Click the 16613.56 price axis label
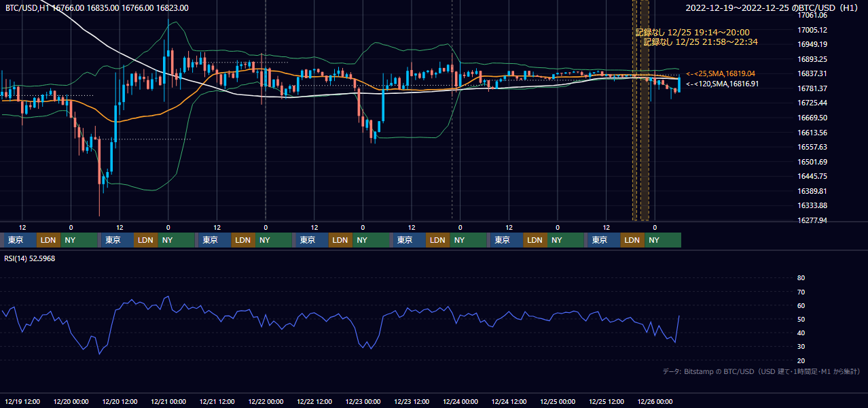868x408 pixels. pyautogui.click(x=812, y=133)
